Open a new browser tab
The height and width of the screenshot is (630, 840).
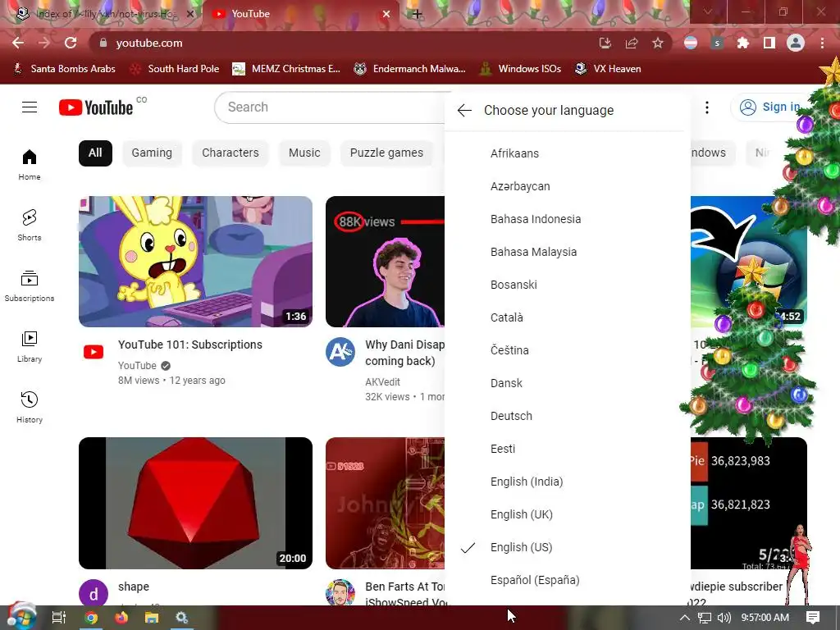[418, 14]
